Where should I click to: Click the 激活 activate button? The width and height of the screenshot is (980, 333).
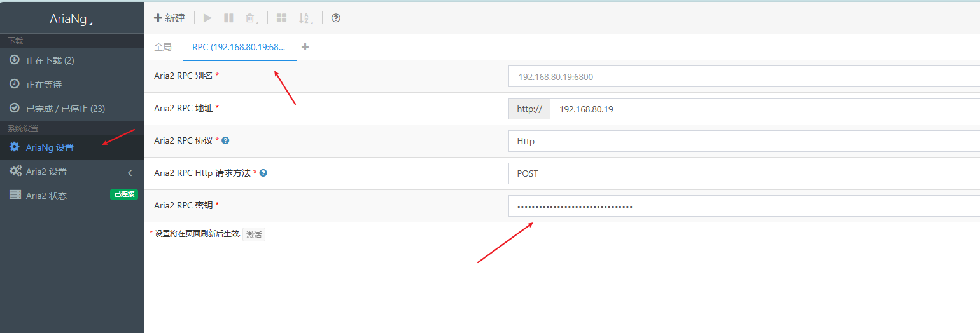[254, 234]
